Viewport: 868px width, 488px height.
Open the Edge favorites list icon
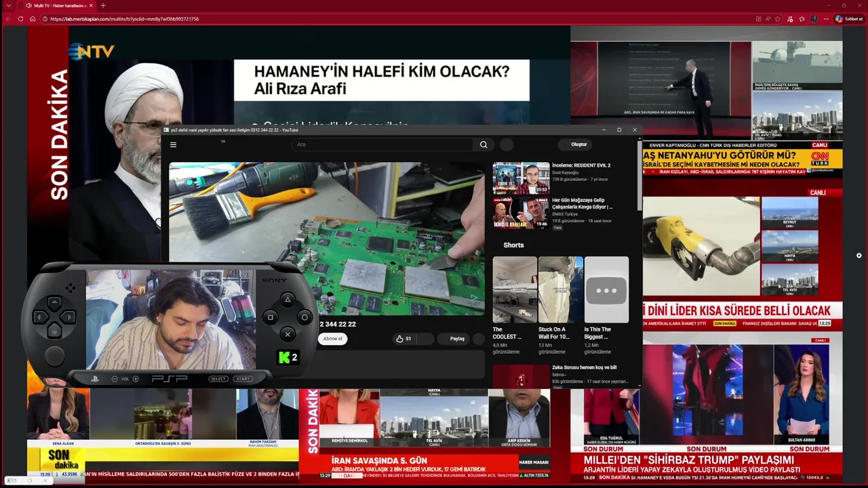[x=801, y=19]
